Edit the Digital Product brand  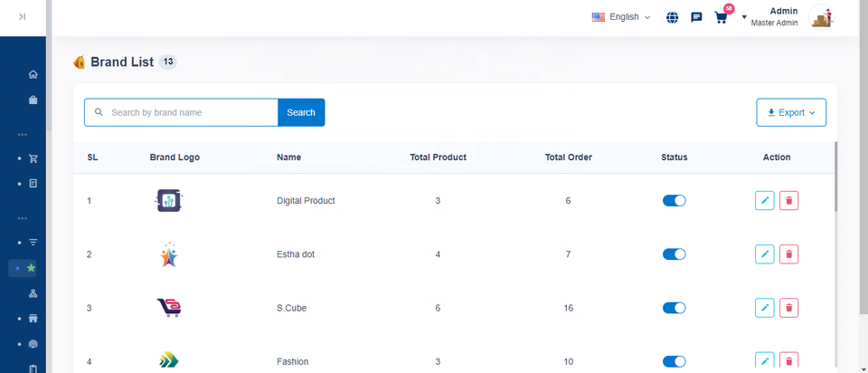tap(764, 201)
